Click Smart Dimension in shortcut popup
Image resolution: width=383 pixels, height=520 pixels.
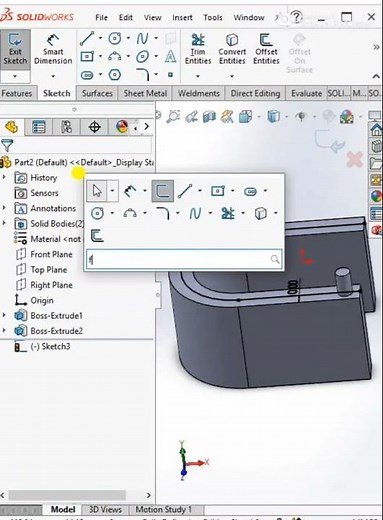click(x=130, y=191)
